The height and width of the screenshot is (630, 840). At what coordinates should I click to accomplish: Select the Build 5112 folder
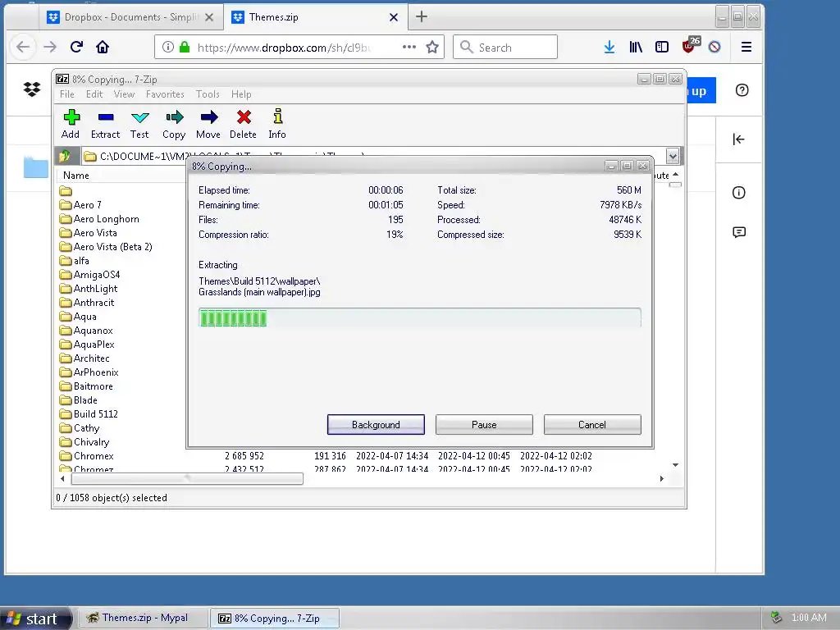tap(89, 413)
